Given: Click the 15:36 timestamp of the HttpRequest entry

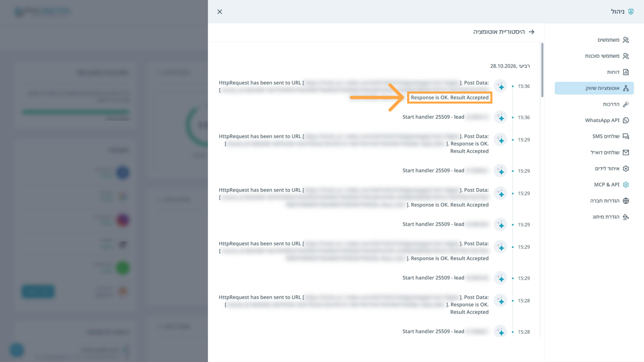Looking at the screenshot, I should tap(524, 86).
